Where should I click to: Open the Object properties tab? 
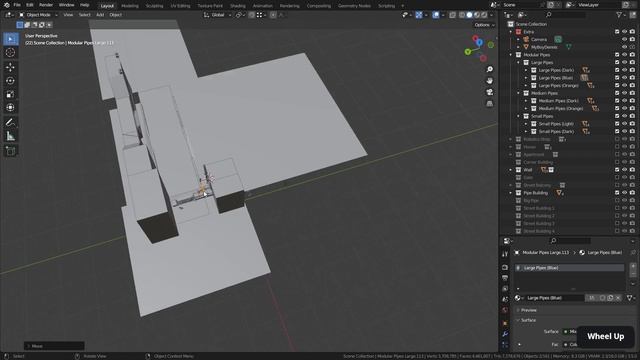(505, 324)
